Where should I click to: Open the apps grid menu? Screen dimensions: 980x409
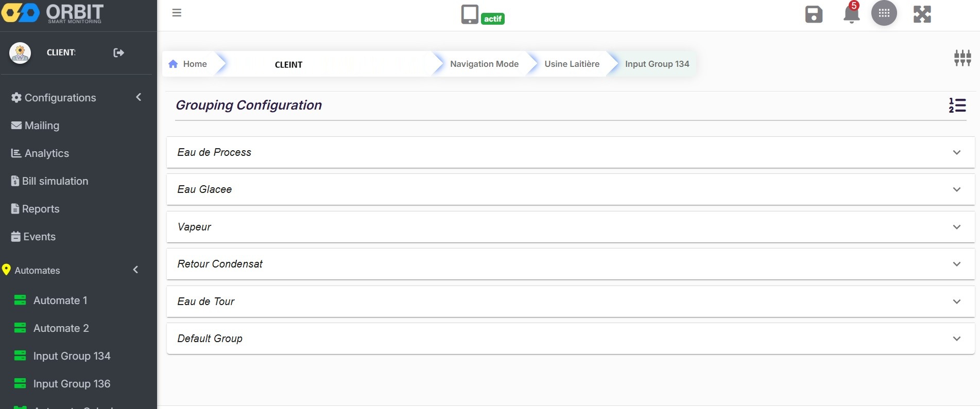click(x=884, y=13)
